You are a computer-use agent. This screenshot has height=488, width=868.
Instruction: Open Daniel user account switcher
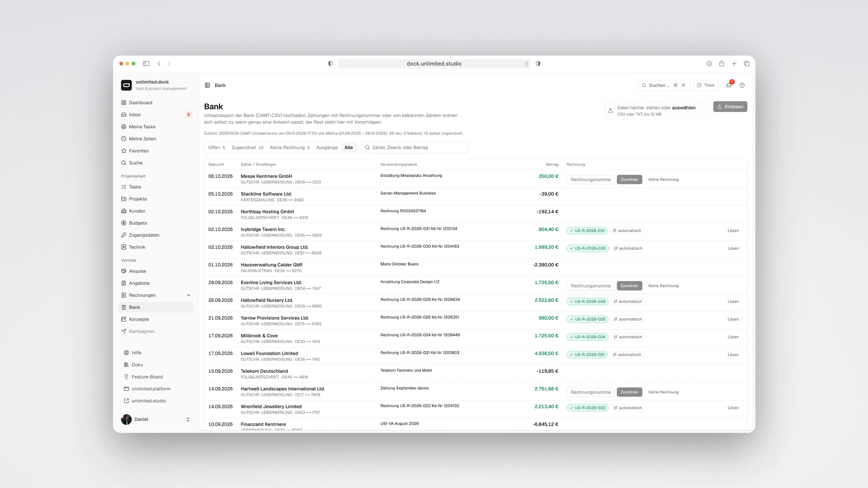coord(156,419)
